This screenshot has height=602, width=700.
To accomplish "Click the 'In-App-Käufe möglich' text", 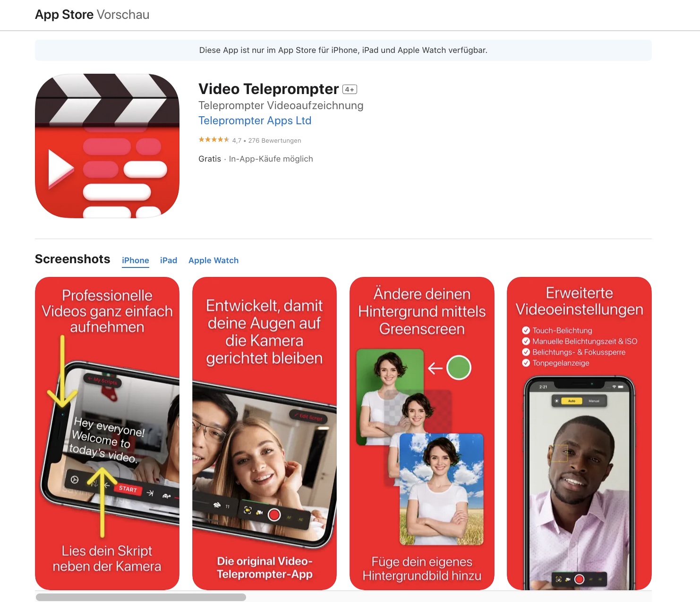I will 271,159.
